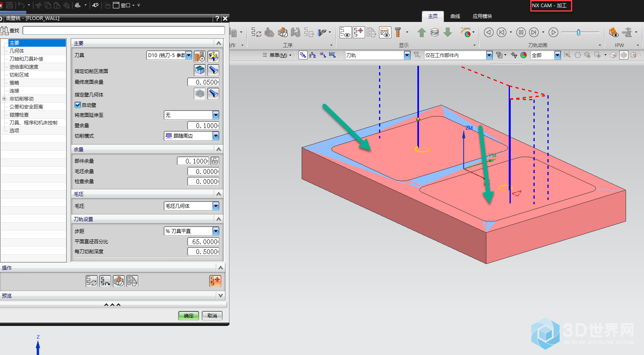
Task: Click the Save icon in the top toolbar
Action: click(10, 5)
